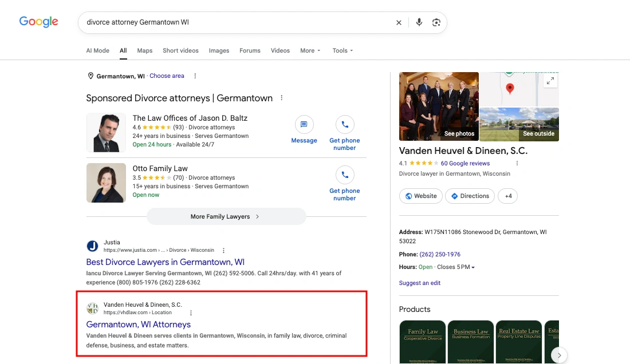The image size is (630, 364).
Task: Click The Law Offices of Jason D. Baltz title
Action: [x=190, y=118]
